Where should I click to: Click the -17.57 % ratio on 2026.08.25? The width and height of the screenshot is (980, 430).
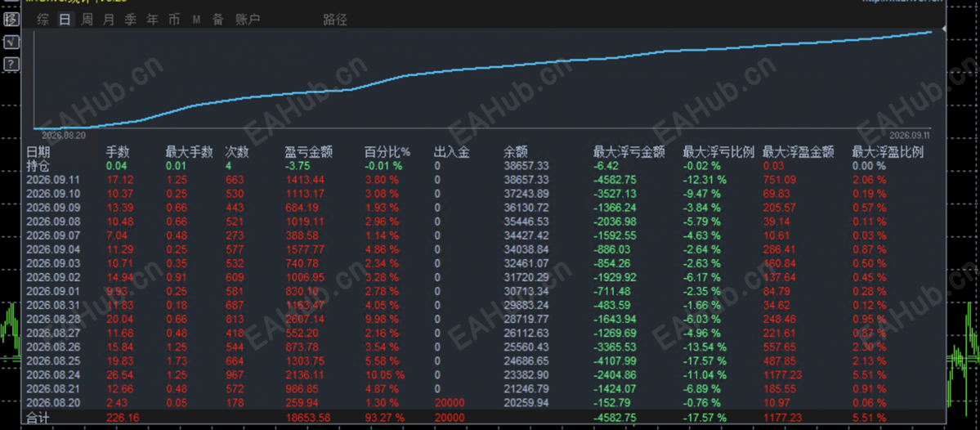(705, 360)
